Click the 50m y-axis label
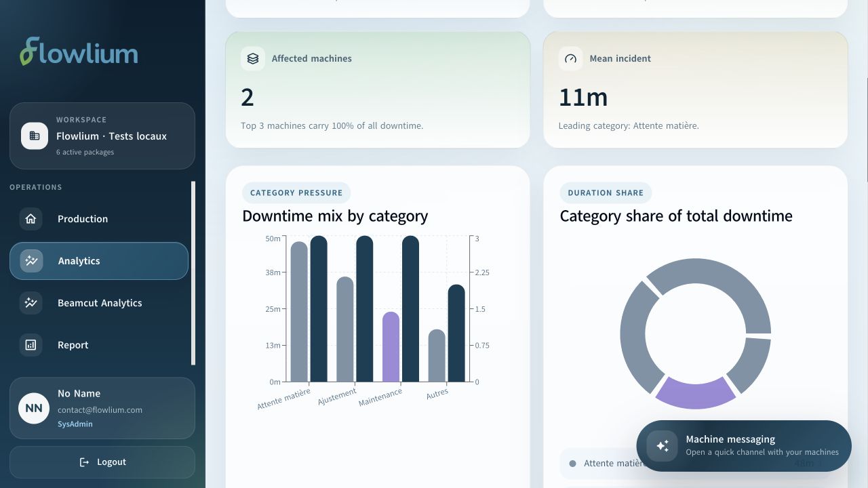Image resolution: width=868 pixels, height=488 pixels. pos(273,239)
